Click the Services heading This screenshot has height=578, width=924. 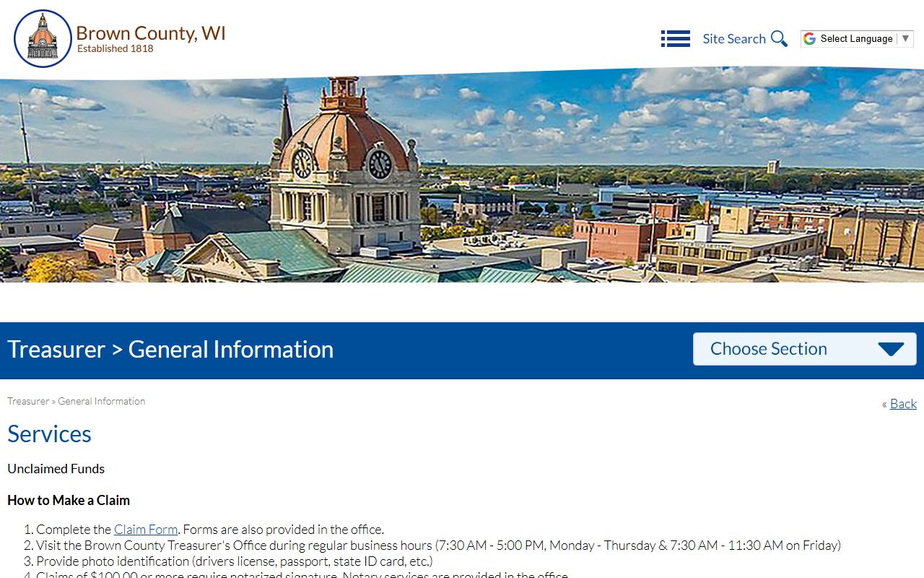(49, 434)
